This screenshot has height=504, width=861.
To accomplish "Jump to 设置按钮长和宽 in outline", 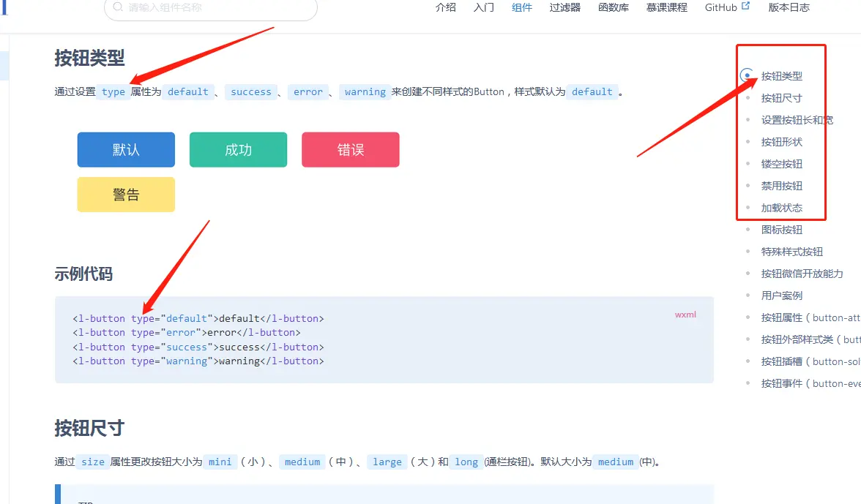I will 797,120.
